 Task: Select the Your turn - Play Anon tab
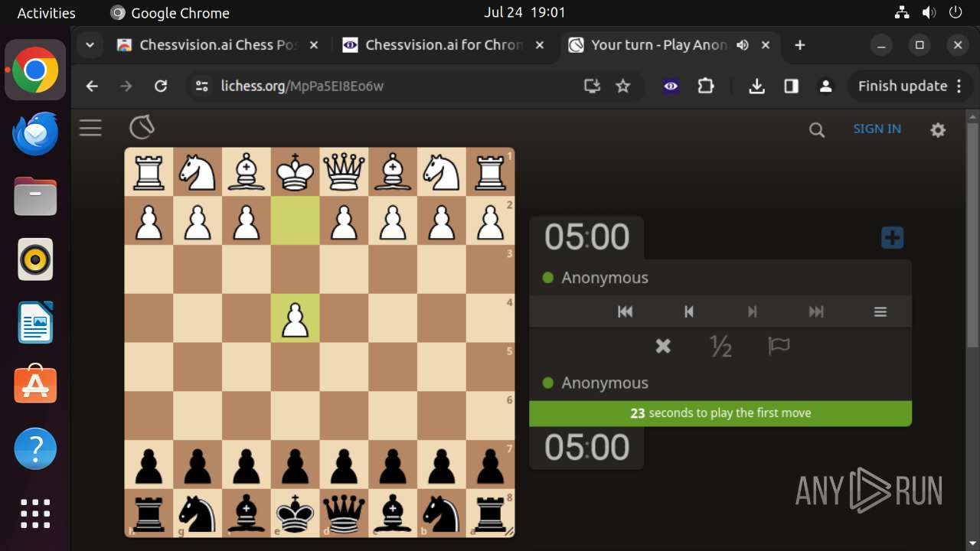pyautogui.click(x=658, y=45)
